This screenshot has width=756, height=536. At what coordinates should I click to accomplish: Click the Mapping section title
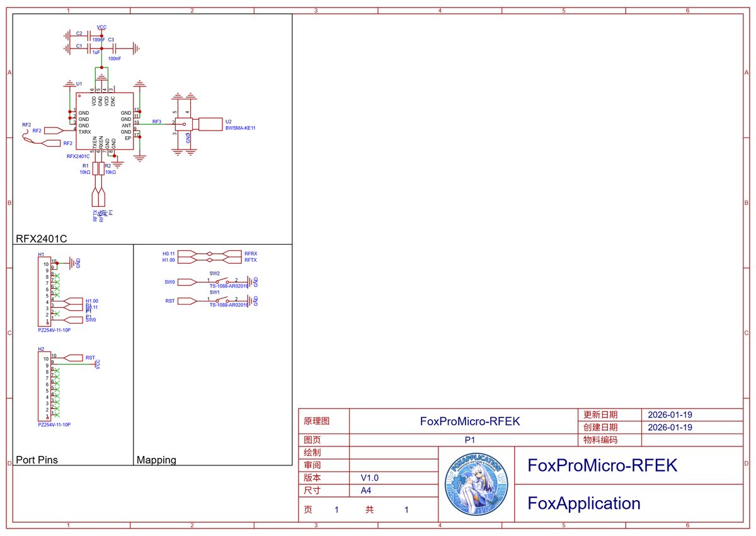tap(156, 460)
